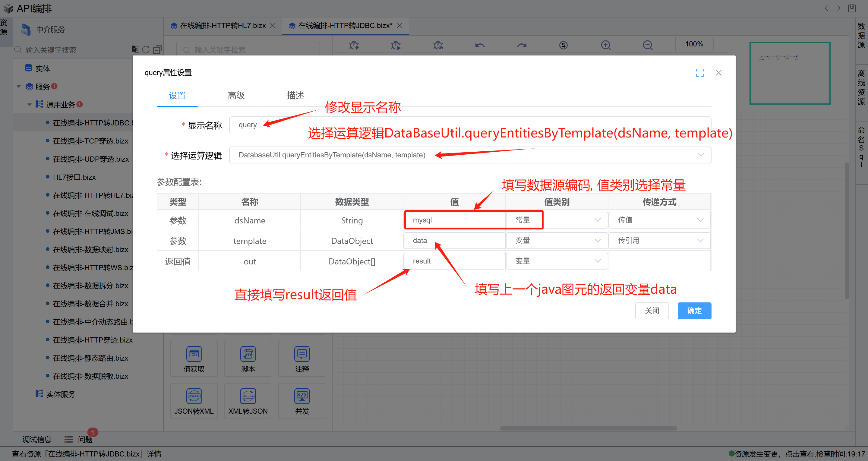Viewport: 868px width, 461px height.
Task: Click the zoom out toolbar icon
Action: [647, 45]
